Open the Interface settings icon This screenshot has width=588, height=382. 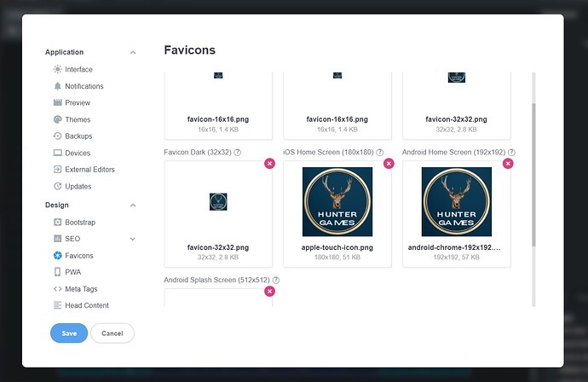coord(57,69)
